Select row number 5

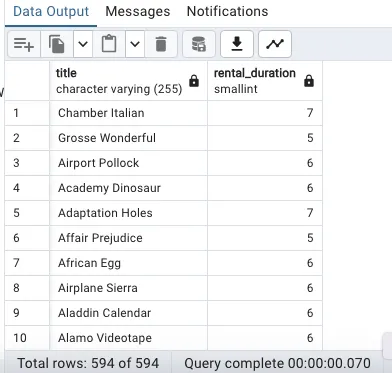[27, 213]
